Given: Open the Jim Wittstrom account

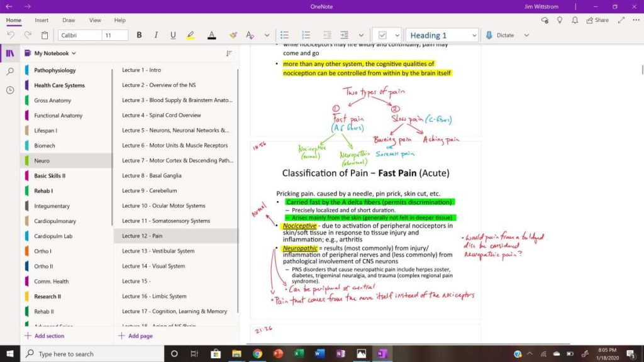Looking at the screenshot, I should pyautogui.click(x=541, y=6).
